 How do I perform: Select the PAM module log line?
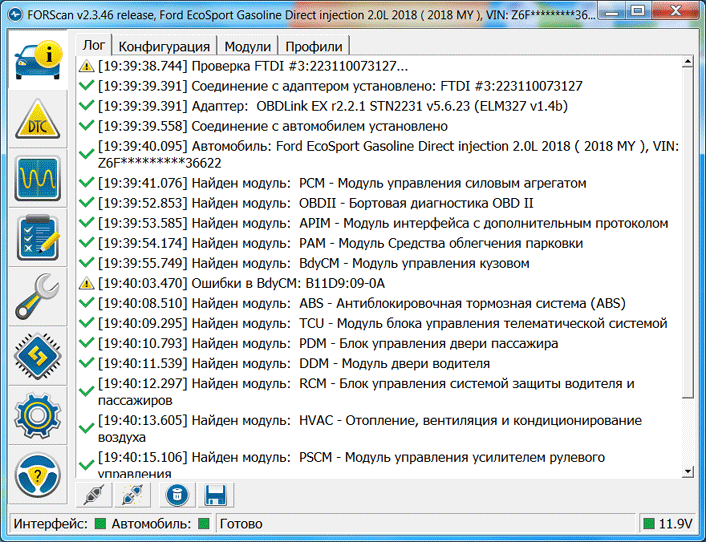coord(340,243)
